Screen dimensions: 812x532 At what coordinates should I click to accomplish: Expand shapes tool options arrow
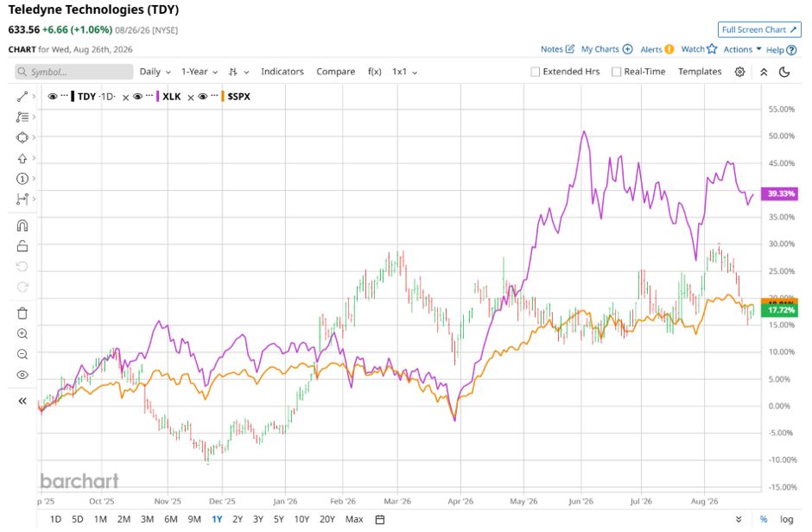(34, 137)
